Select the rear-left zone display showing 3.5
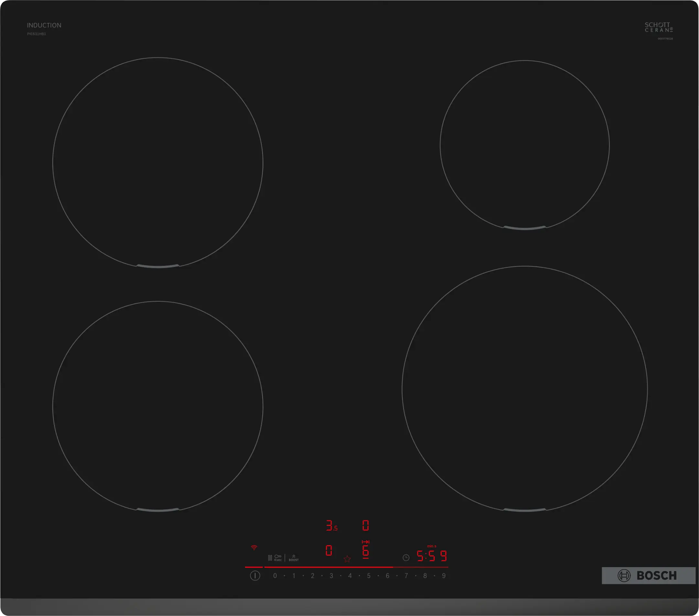The width and height of the screenshot is (699, 616). click(331, 526)
